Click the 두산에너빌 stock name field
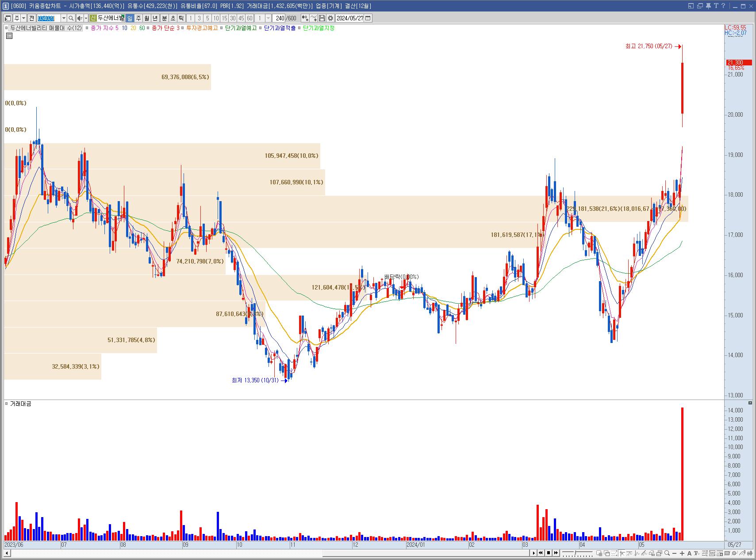756x560 pixels. (111, 18)
